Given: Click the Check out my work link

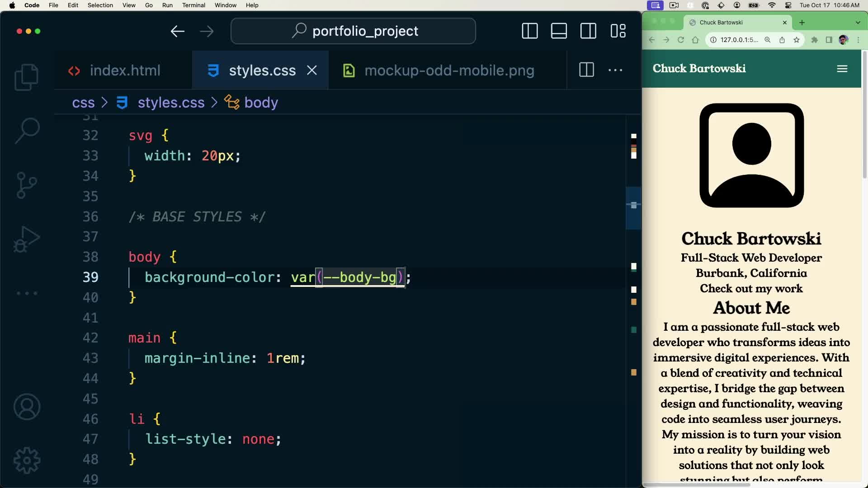Looking at the screenshot, I should coord(751,288).
